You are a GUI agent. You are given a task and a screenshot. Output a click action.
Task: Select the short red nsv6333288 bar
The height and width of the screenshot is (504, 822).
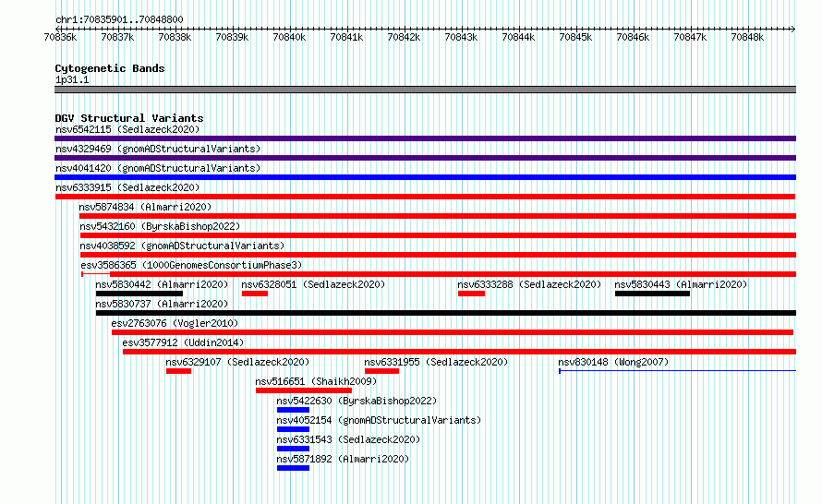coord(471,294)
